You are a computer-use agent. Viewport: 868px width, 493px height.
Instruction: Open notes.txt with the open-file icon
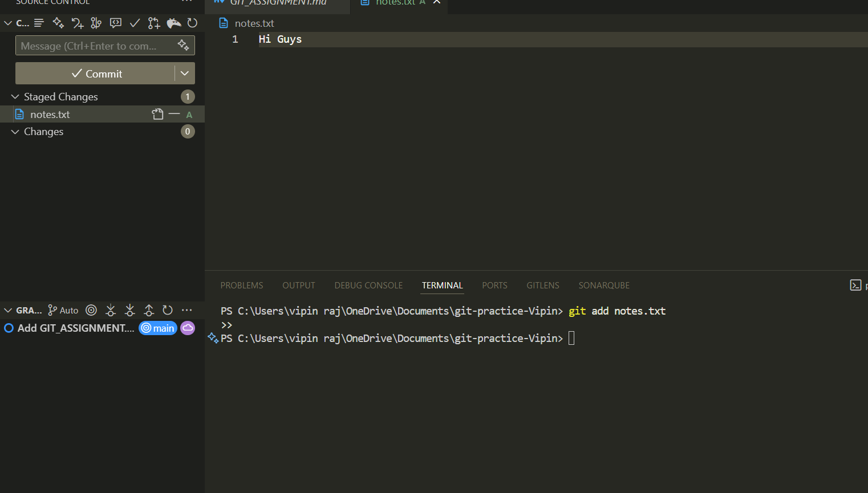point(157,114)
